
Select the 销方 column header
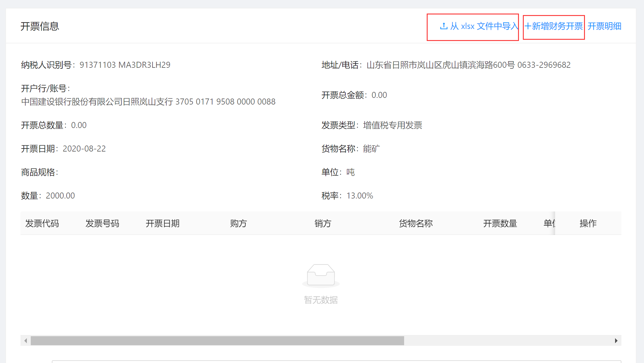coord(323,223)
